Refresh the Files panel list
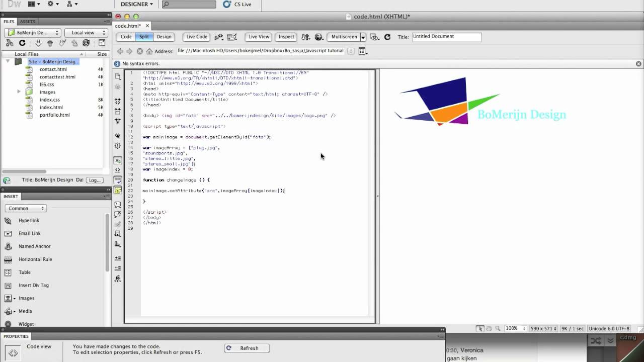The image size is (644, 362). click(22, 43)
